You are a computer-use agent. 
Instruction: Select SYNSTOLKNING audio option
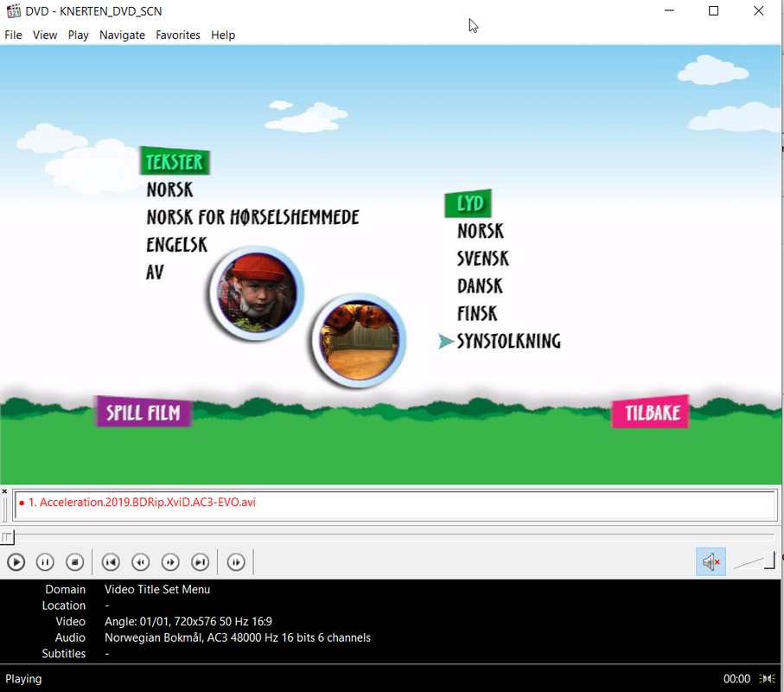pyautogui.click(x=509, y=341)
